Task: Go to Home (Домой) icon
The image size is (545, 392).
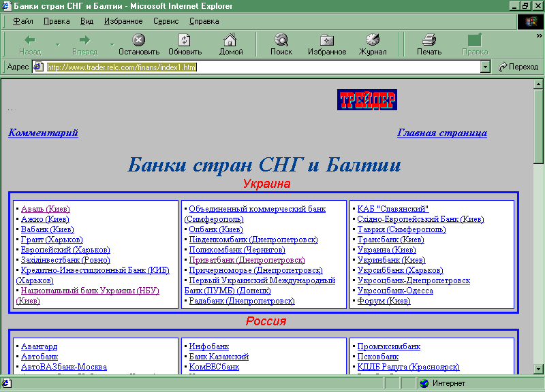Action: 230,40
